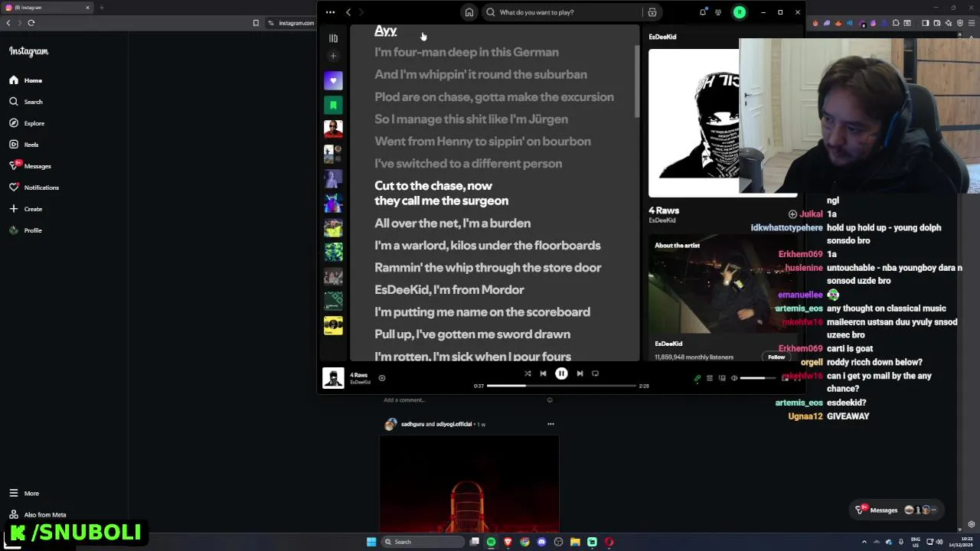The height and width of the screenshot is (551, 980).
Task: Open Instagram Explore in the sidebar
Action: (28, 123)
